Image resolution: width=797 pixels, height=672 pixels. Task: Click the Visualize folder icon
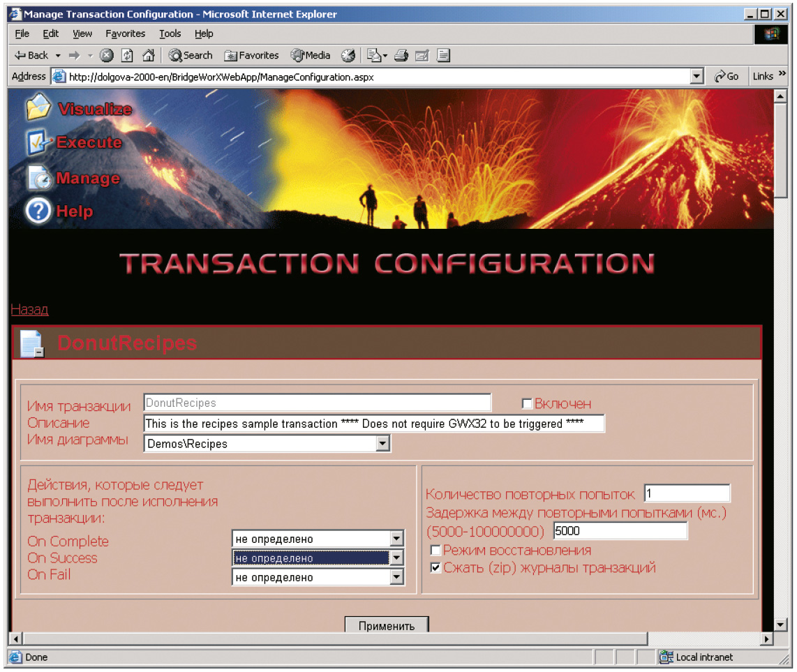38,106
